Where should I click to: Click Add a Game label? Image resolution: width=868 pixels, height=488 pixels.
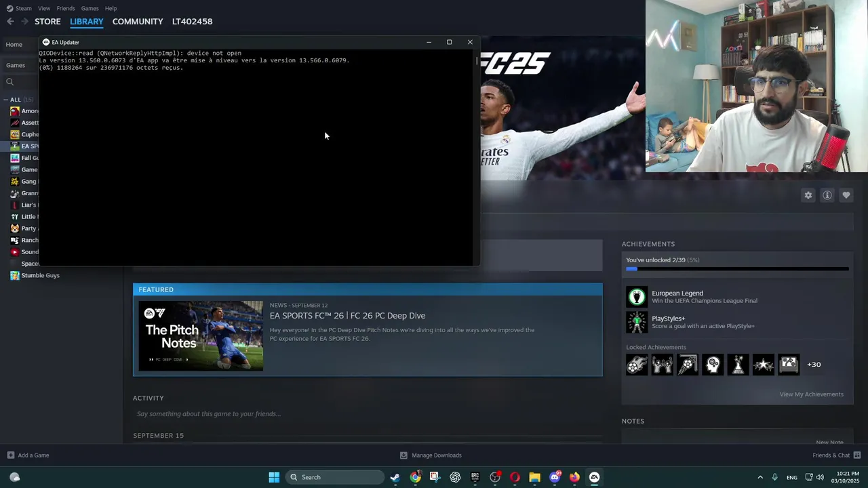[x=33, y=455]
